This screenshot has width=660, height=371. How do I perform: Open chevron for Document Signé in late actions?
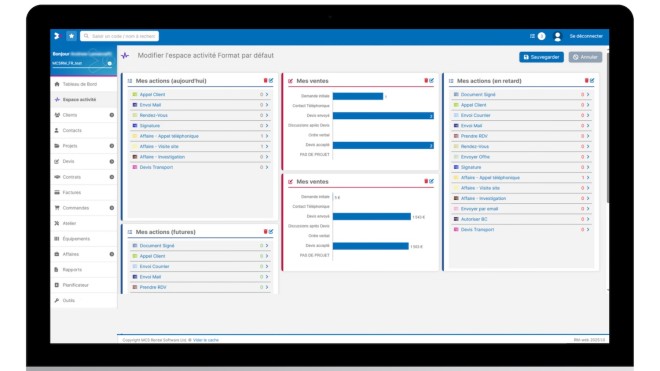(588, 94)
